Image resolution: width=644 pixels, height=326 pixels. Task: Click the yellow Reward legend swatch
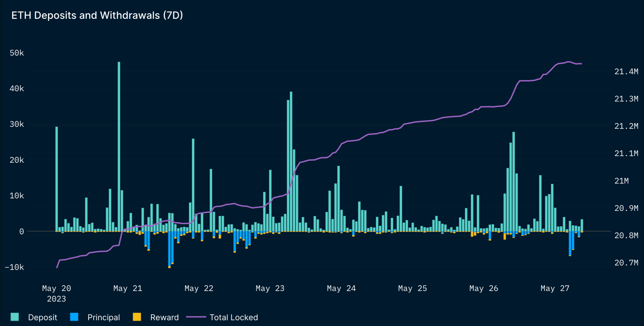[137, 317]
